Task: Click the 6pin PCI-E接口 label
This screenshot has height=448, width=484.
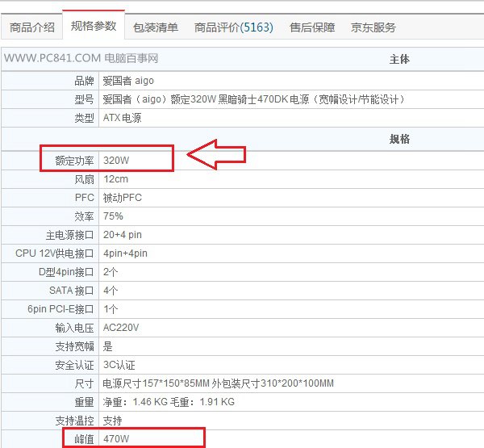Action: [60, 309]
